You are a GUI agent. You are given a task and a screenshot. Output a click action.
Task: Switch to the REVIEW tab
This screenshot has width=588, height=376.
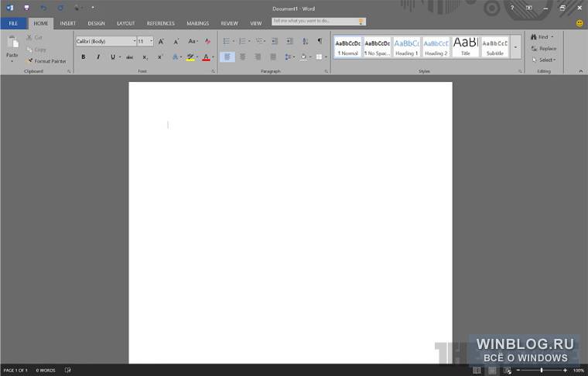click(229, 23)
